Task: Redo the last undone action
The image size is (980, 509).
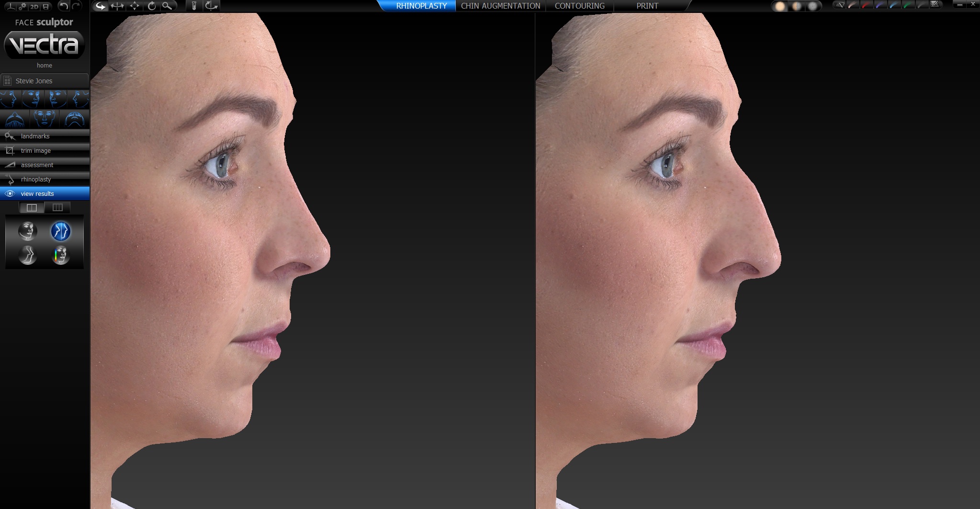Action: point(77,6)
